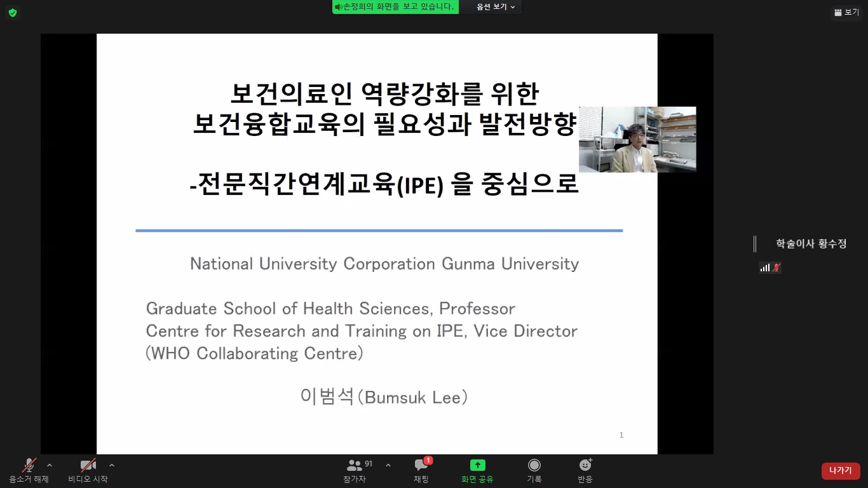Click the signal strength bars icon

pyautogui.click(x=764, y=268)
